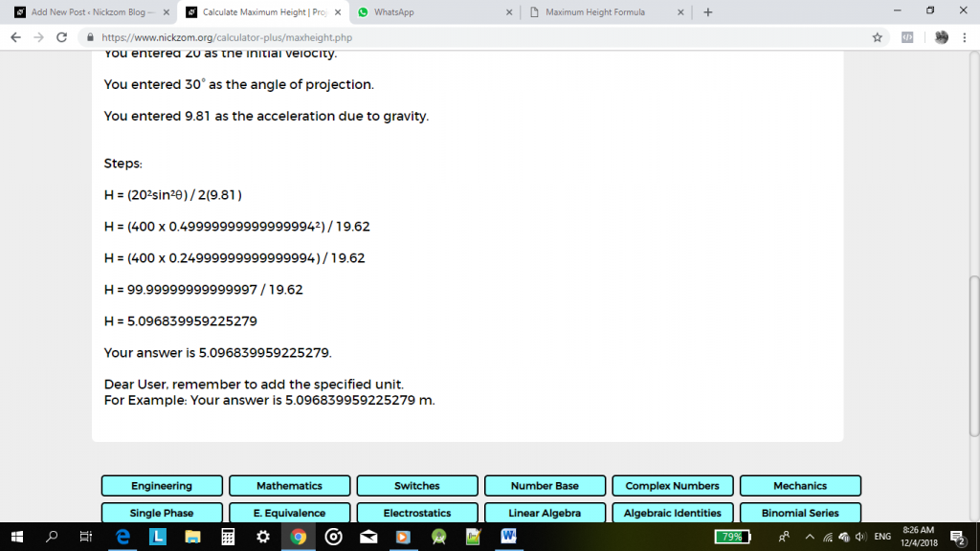Close the Calculate Maximum Height tab
This screenshot has height=551, width=980.
(x=338, y=11)
